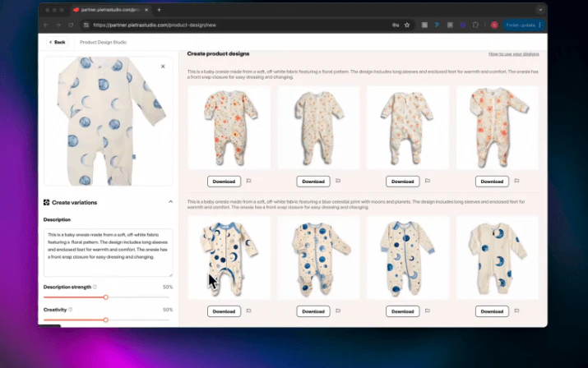Open the Creativity info tooltip icon
This screenshot has height=368, width=588.
[x=71, y=310]
